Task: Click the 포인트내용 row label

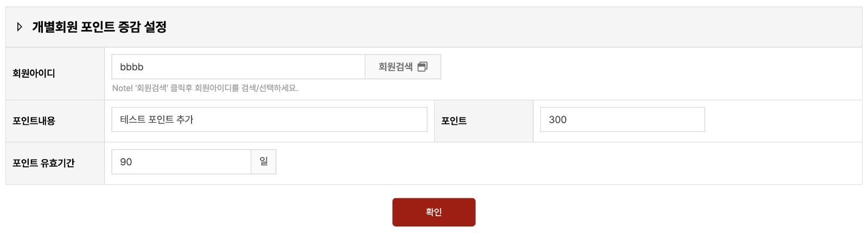Action: [x=34, y=121]
